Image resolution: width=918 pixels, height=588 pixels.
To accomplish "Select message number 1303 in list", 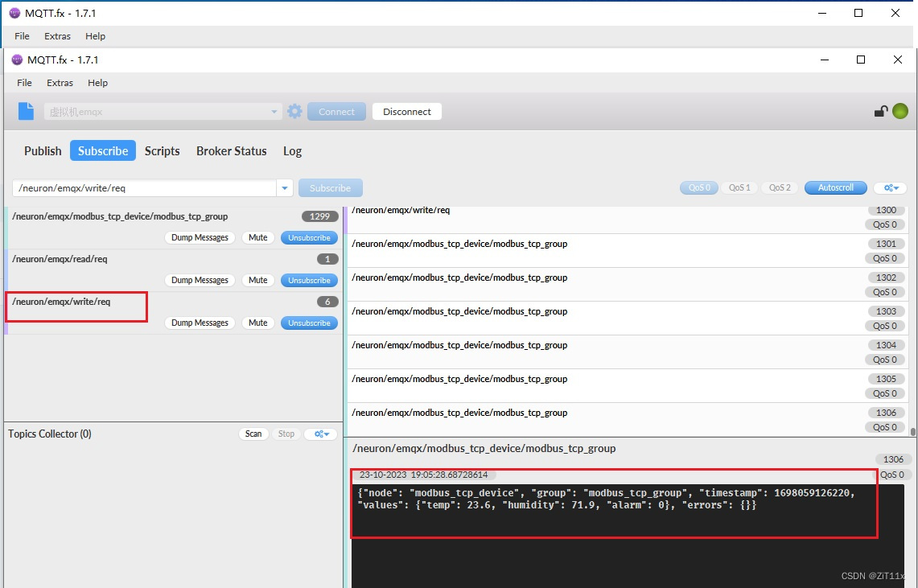I will [x=628, y=319].
